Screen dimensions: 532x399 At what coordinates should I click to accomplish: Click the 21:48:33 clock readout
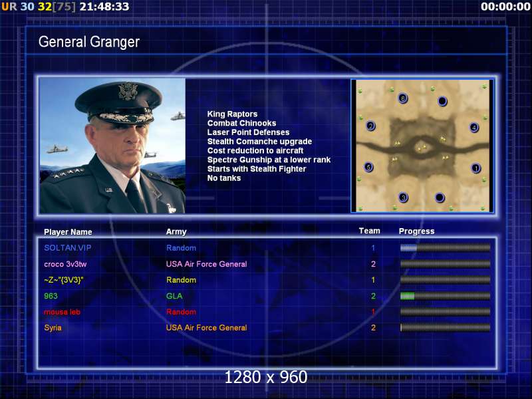coord(104,7)
